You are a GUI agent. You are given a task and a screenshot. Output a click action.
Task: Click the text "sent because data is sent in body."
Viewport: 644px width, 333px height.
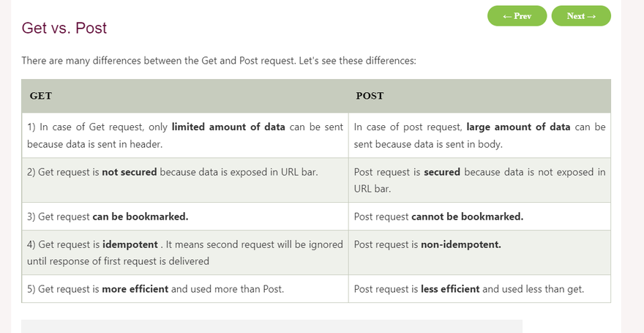click(x=428, y=144)
